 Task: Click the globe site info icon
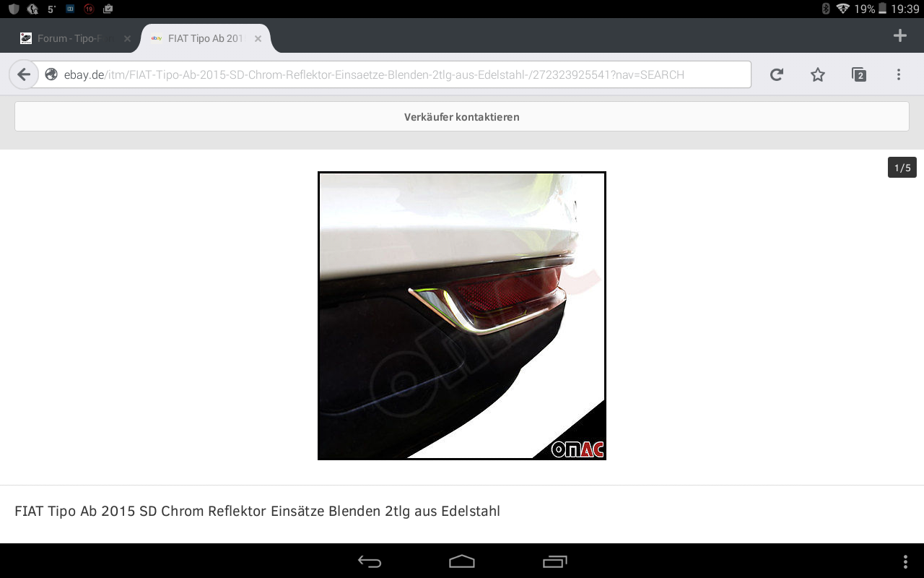pos(51,74)
